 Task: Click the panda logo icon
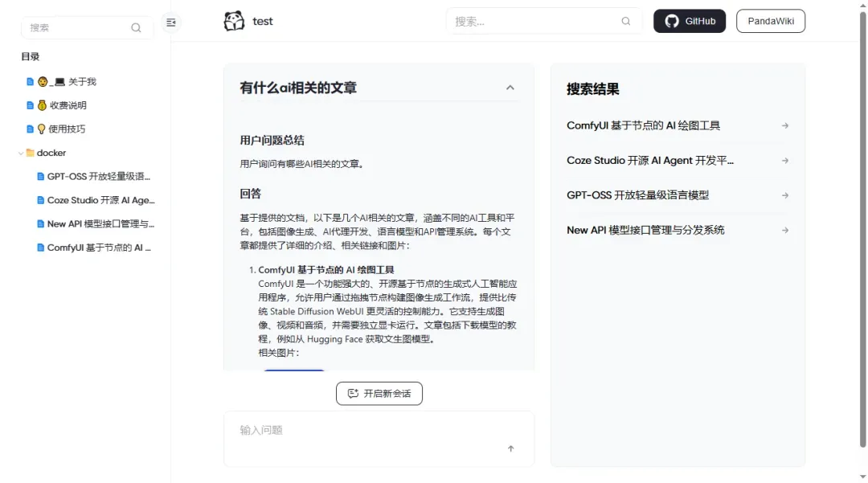pyautogui.click(x=234, y=21)
